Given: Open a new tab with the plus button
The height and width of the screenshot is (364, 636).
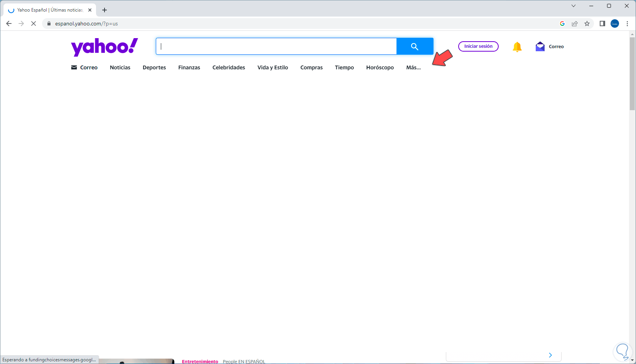Looking at the screenshot, I should point(105,10).
